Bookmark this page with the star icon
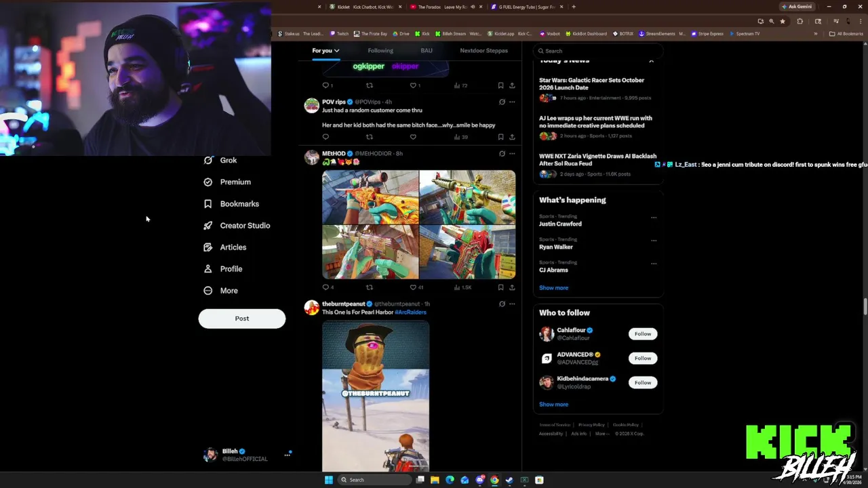Screen dimensions: 868x488 click(x=783, y=21)
